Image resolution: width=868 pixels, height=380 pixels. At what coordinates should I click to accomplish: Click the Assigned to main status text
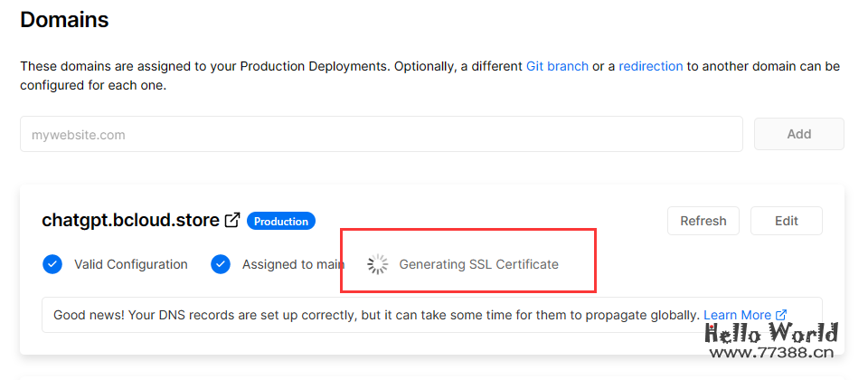pos(293,264)
